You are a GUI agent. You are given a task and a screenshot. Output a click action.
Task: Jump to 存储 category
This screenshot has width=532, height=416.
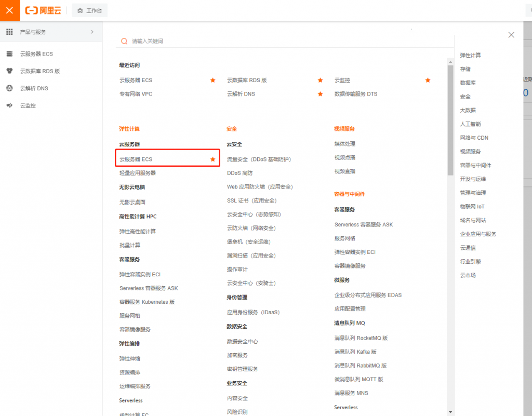(465, 69)
